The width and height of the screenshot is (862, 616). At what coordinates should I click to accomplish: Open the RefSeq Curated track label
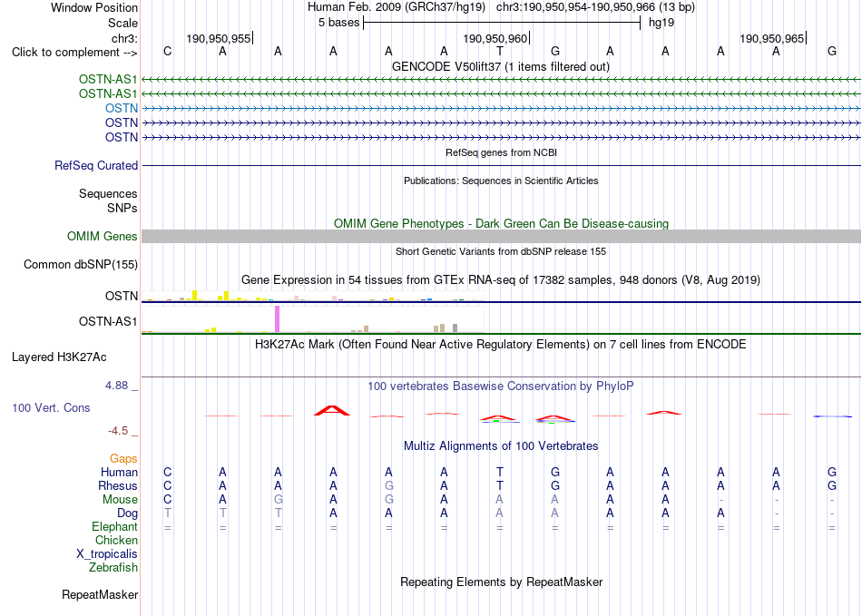(96, 165)
